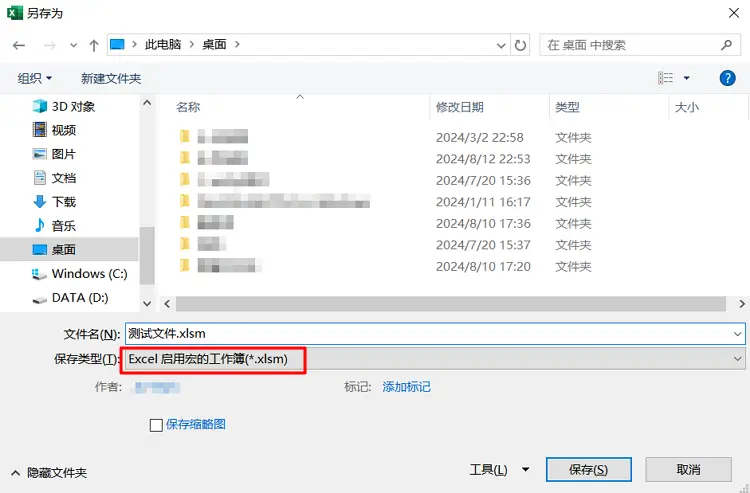Screen dimensions: 750x493
Task: Select 桌面 in navigation pane
Action: [x=69, y=250]
